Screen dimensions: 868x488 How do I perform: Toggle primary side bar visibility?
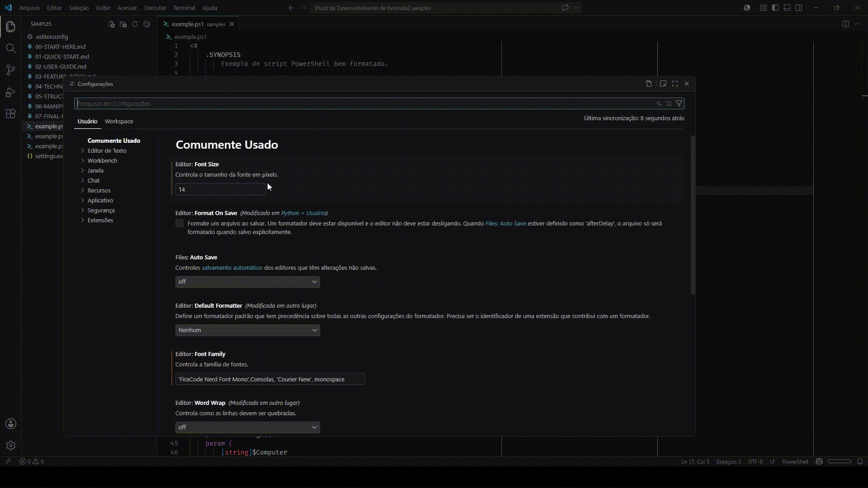[775, 8]
